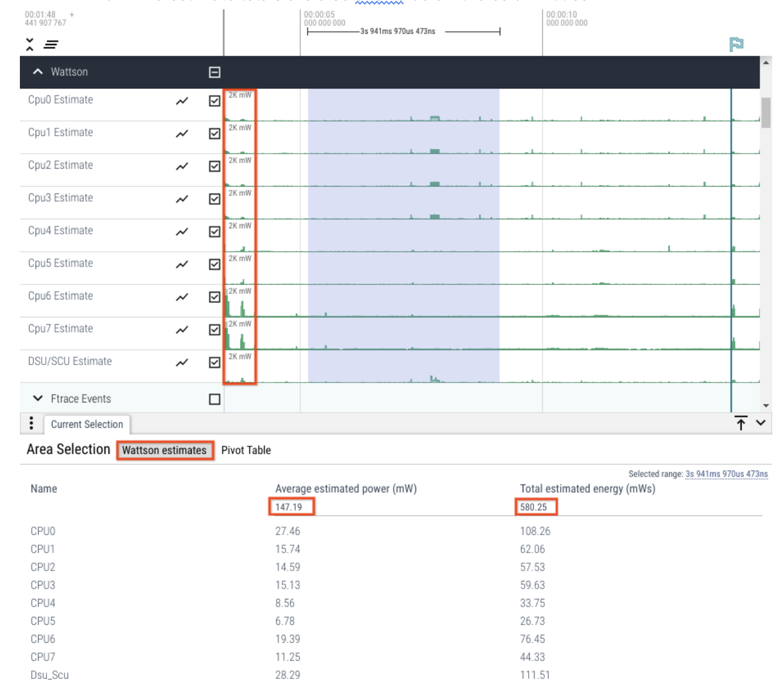
Task: Click the timeline vertical scrollbar thumb
Action: coord(766,113)
